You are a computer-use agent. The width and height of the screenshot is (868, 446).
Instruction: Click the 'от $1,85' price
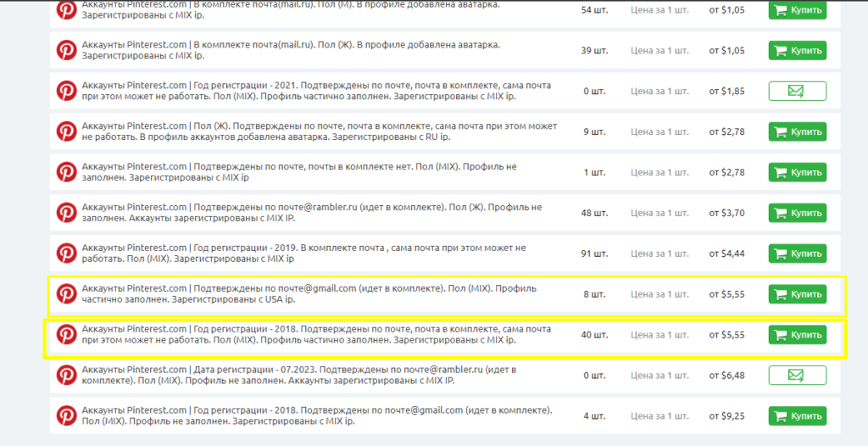pyautogui.click(x=726, y=91)
